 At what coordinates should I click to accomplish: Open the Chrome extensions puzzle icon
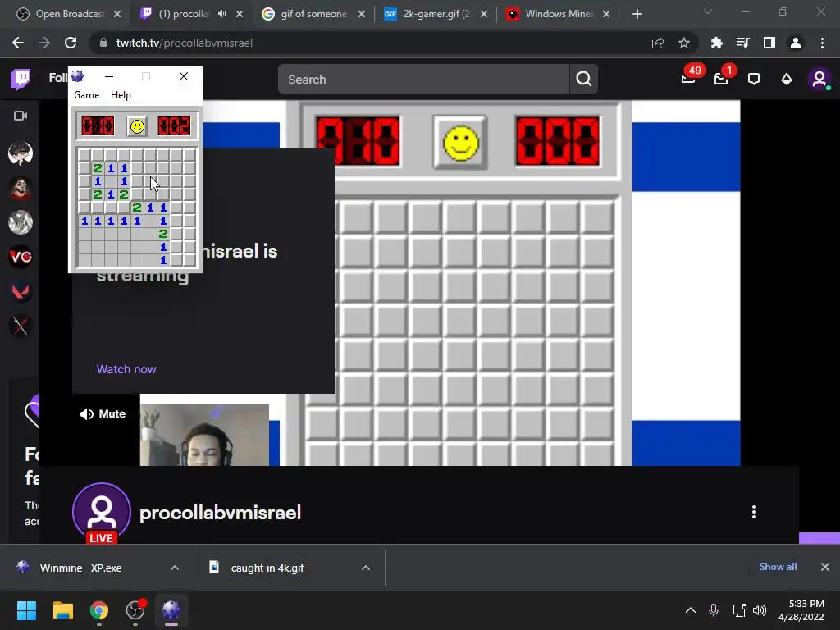point(717,43)
